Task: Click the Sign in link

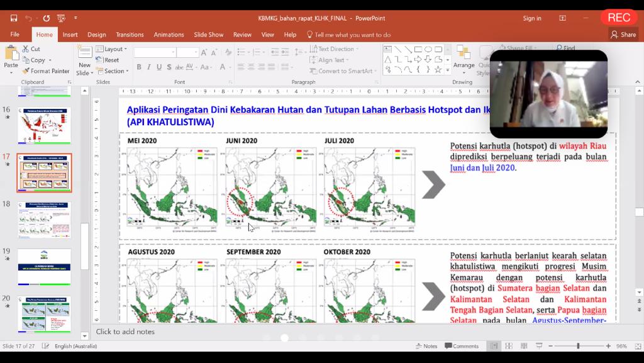Action: pos(531,18)
